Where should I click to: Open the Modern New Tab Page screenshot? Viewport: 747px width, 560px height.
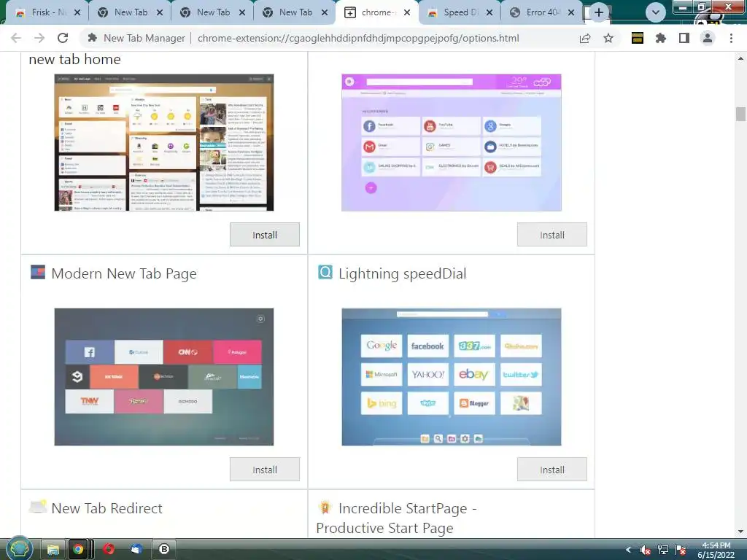tap(164, 377)
